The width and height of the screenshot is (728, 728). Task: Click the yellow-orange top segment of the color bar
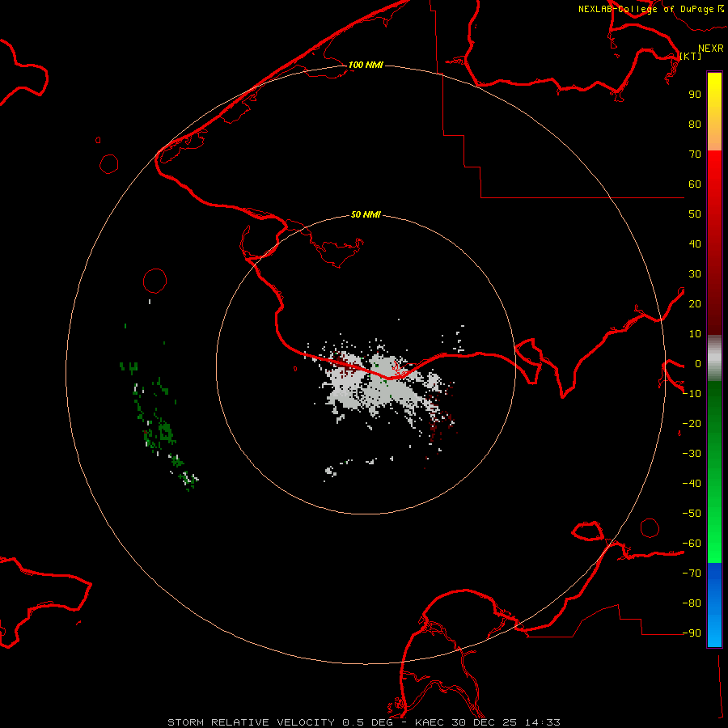pos(714,112)
